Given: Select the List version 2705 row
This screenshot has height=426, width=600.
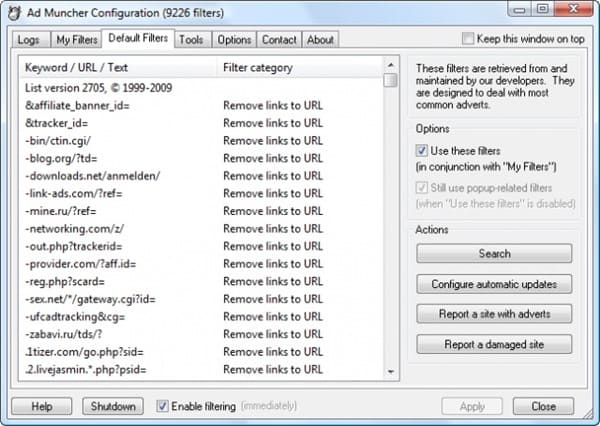Looking at the screenshot, I should [201, 88].
